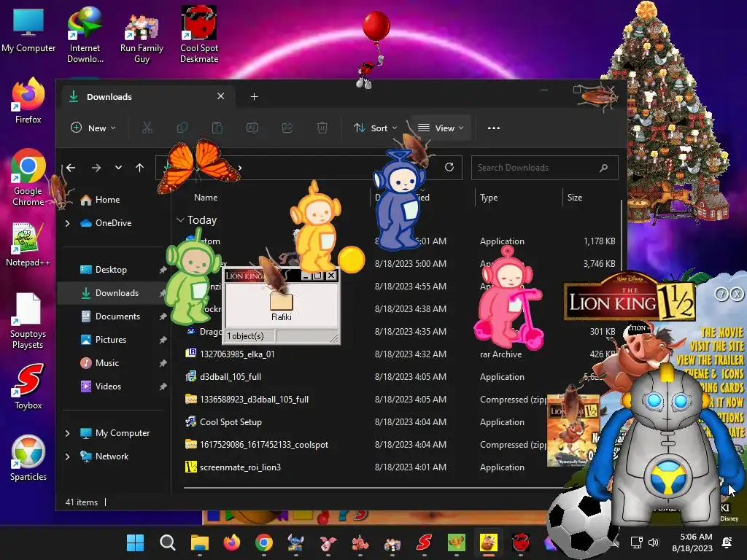This screenshot has width=747, height=560.
Task: Open Firefox desktop shortcut
Action: point(28,101)
